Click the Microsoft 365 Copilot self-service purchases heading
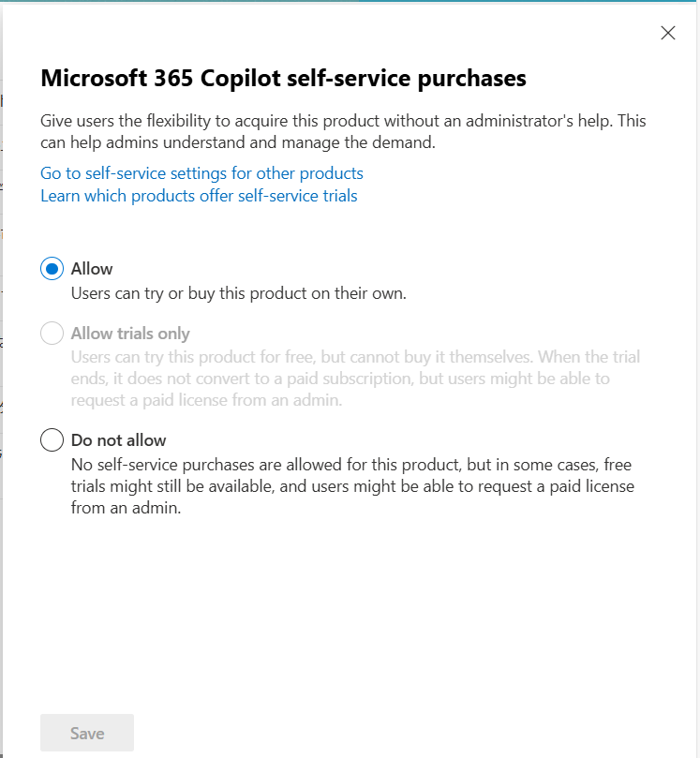The width and height of the screenshot is (700, 758). tap(283, 79)
